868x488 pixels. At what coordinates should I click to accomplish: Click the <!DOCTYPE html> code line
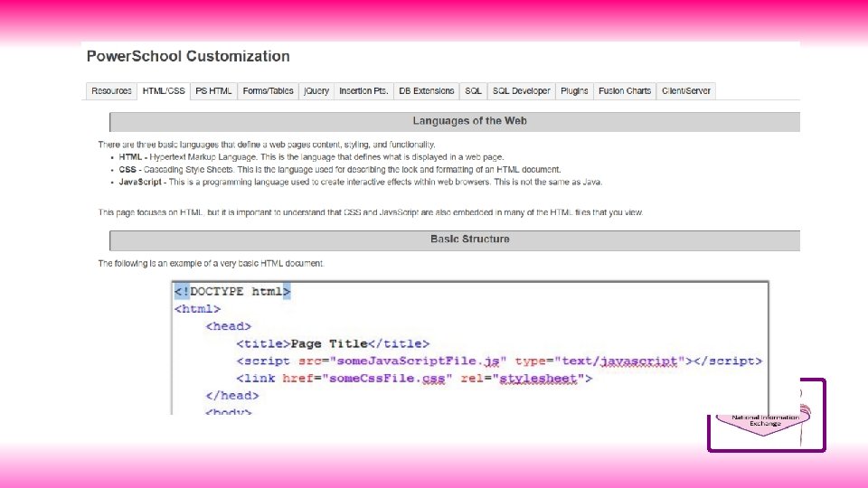click(x=232, y=292)
